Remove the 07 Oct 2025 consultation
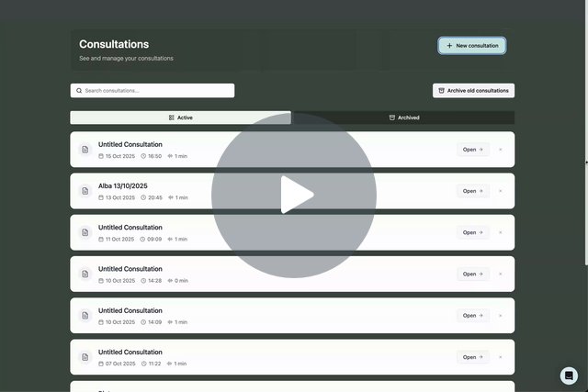This screenshot has width=588, height=392. 500,357
